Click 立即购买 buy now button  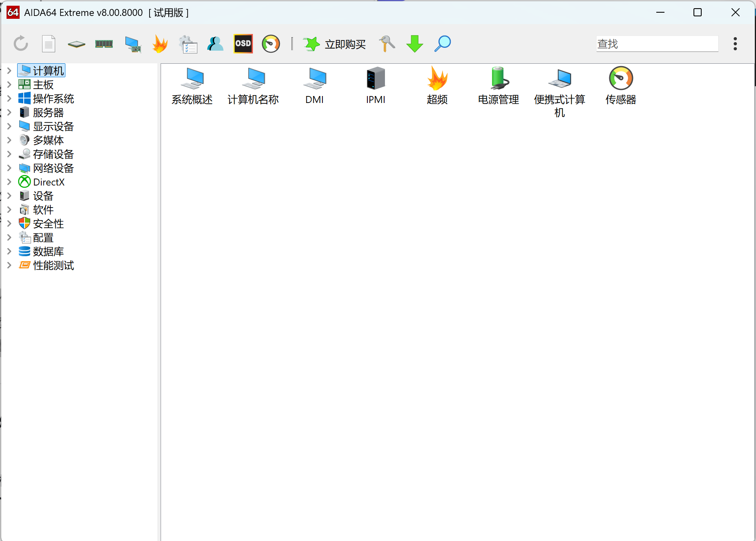[345, 44]
